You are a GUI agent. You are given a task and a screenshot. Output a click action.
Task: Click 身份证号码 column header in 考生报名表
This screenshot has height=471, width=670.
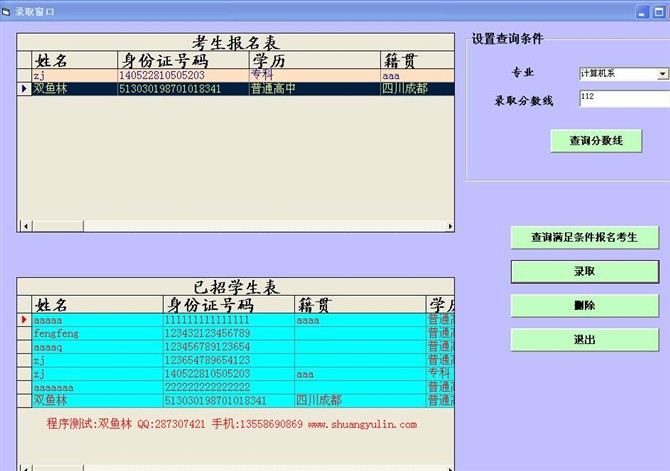pyautogui.click(x=183, y=60)
